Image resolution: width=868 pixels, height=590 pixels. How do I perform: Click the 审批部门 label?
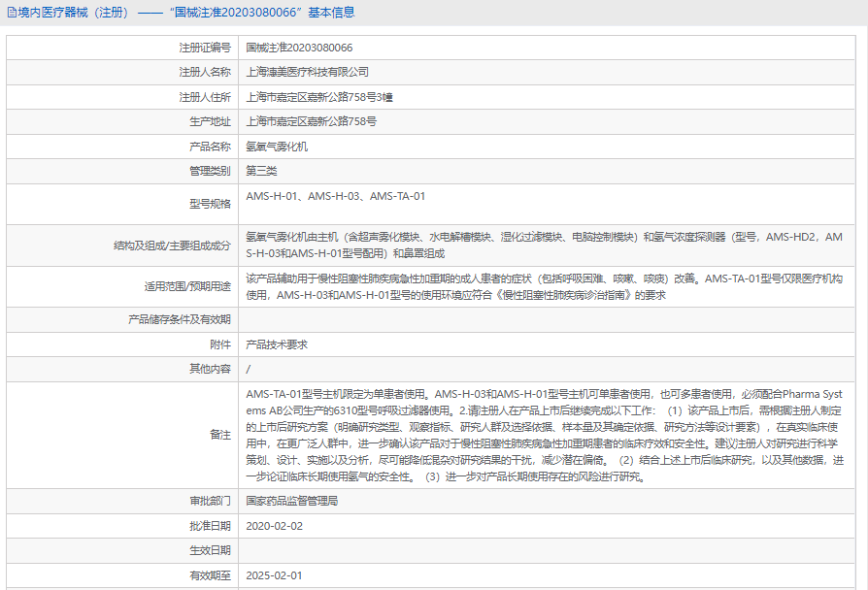pyautogui.click(x=210, y=501)
